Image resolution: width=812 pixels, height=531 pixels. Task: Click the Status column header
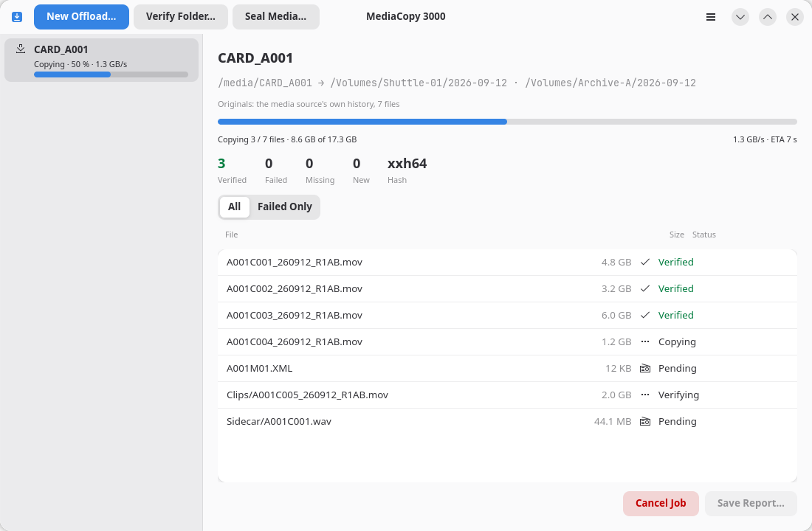tap(703, 235)
